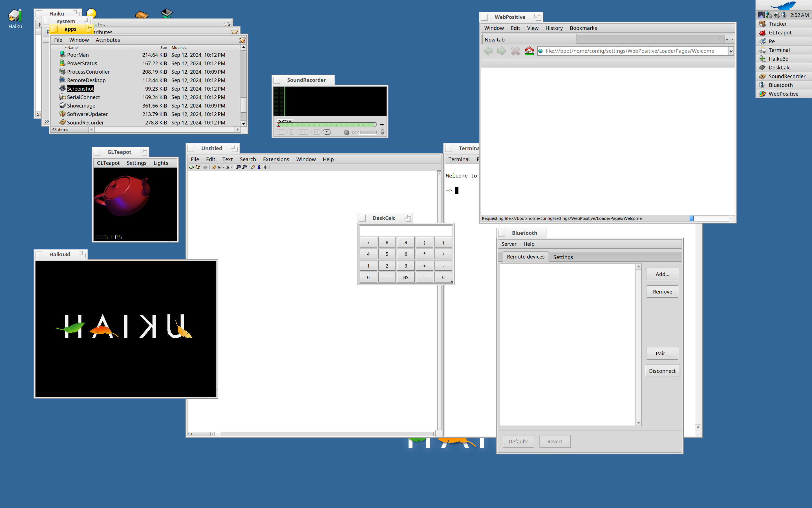
Task: Click the stop button in SoundRecorder
Action: [291, 132]
